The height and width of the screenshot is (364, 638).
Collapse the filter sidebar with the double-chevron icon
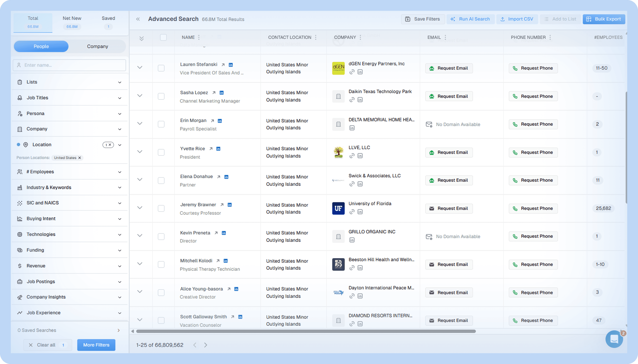pyautogui.click(x=138, y=19)
